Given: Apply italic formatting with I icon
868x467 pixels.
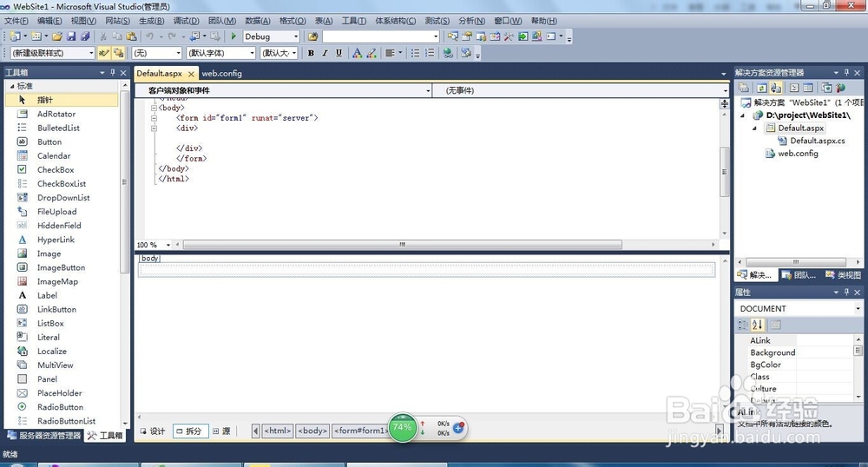Looking at the screenshot, I should [325, 53].
